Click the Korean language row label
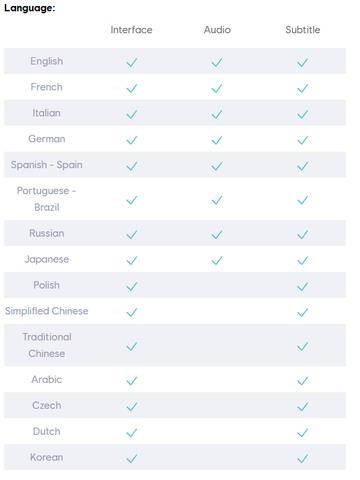Screen dimensions: 360x480 47,457
